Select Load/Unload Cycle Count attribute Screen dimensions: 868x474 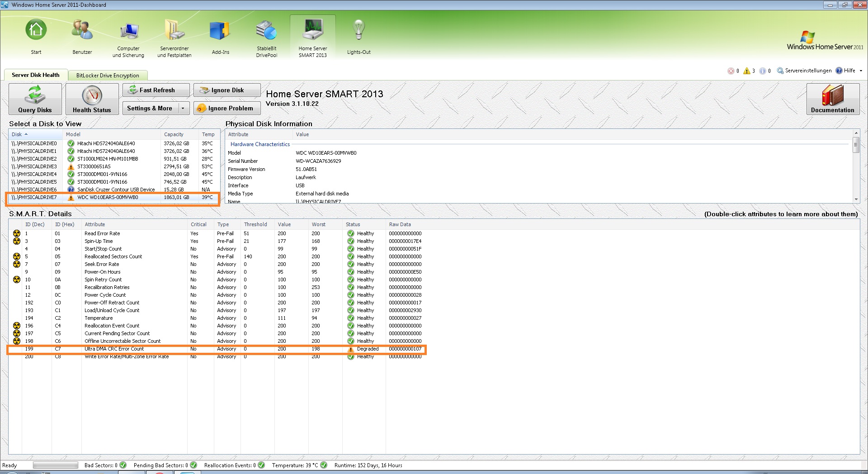(217, 310)
